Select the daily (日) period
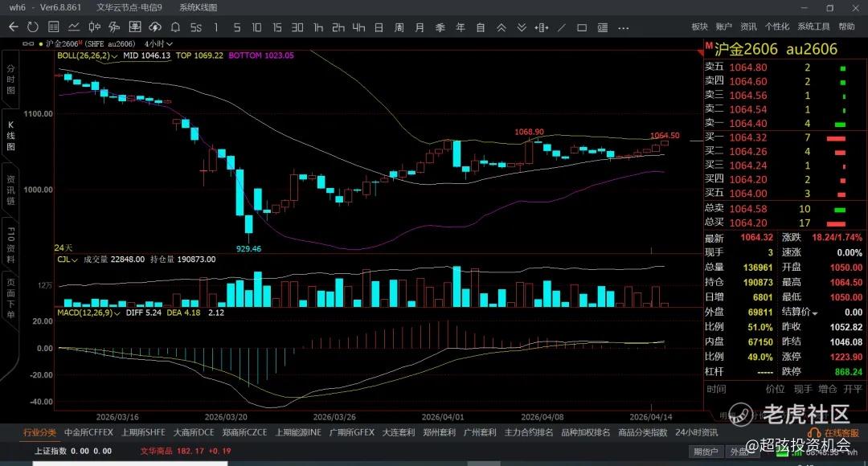The image size is (868, 466). (x=379, y=27)
